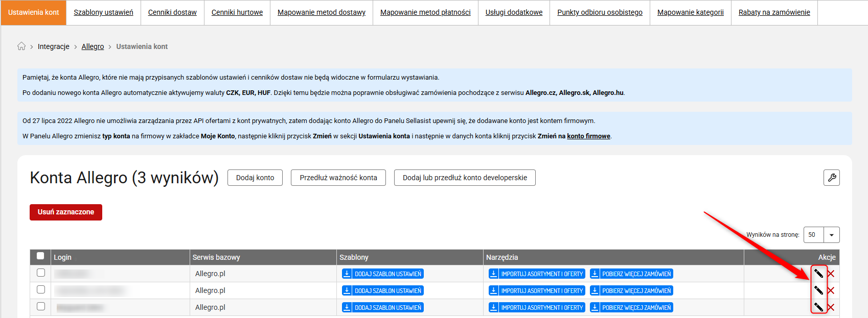This screenshot has height=318, width=868.
Task: Click the Dodaj konto button
Action: 255,178
